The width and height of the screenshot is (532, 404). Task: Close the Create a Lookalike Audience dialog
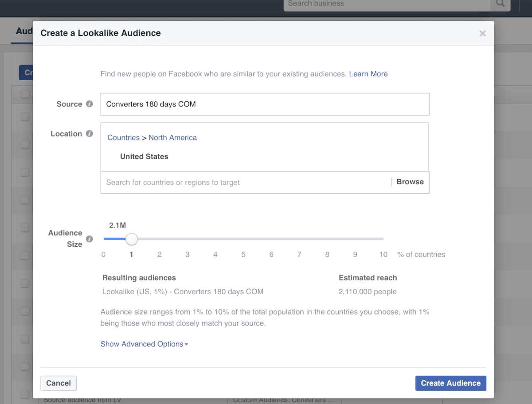pos(483,33)
